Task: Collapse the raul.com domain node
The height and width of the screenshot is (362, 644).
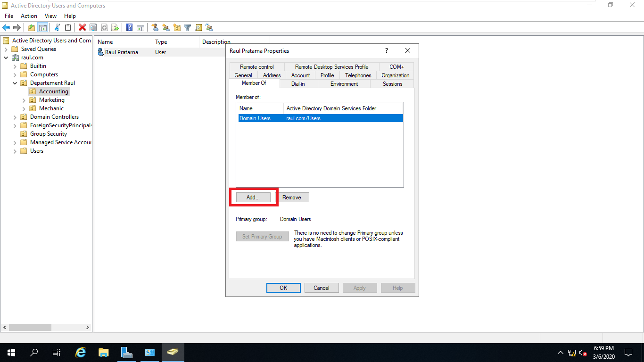Action: point(6,58)
